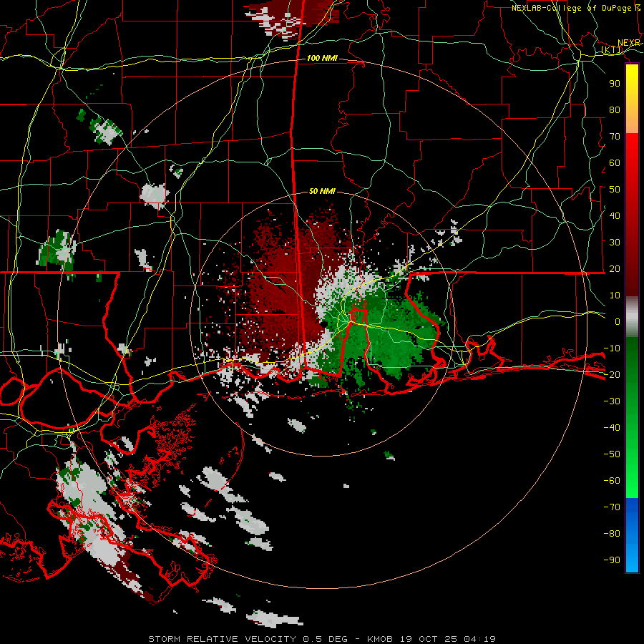
Task: Select the -30 value on the velocity scale
Action: coord(612,401)
